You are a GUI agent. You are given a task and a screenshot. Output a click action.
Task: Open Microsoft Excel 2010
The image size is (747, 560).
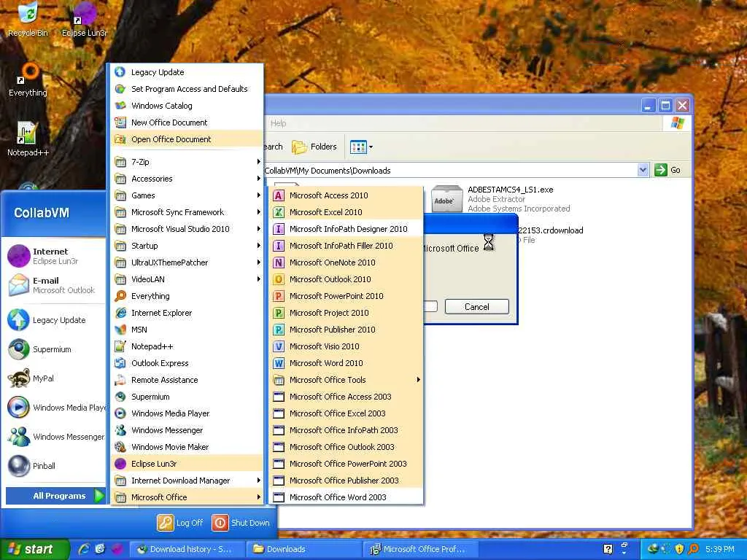tap(346, 212)
